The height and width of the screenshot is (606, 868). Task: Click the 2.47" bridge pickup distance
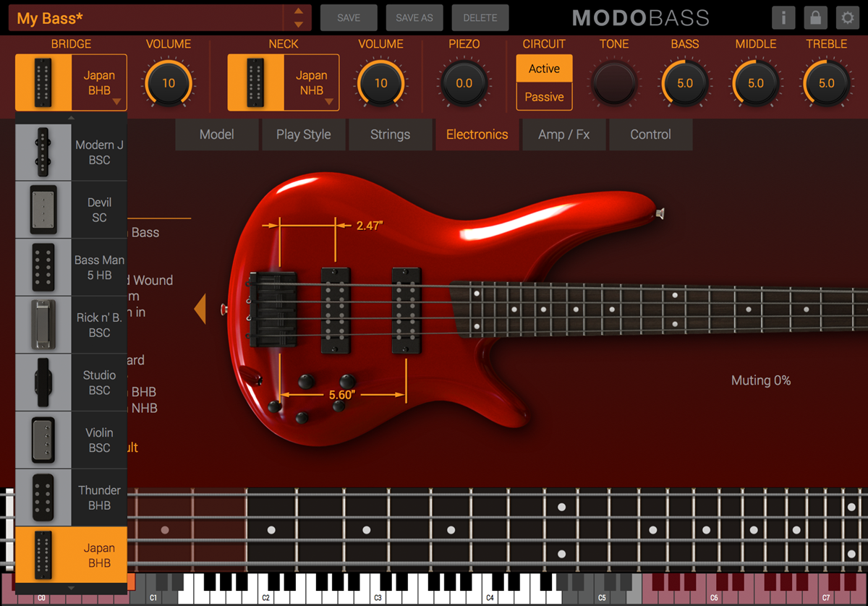point(370,226)
